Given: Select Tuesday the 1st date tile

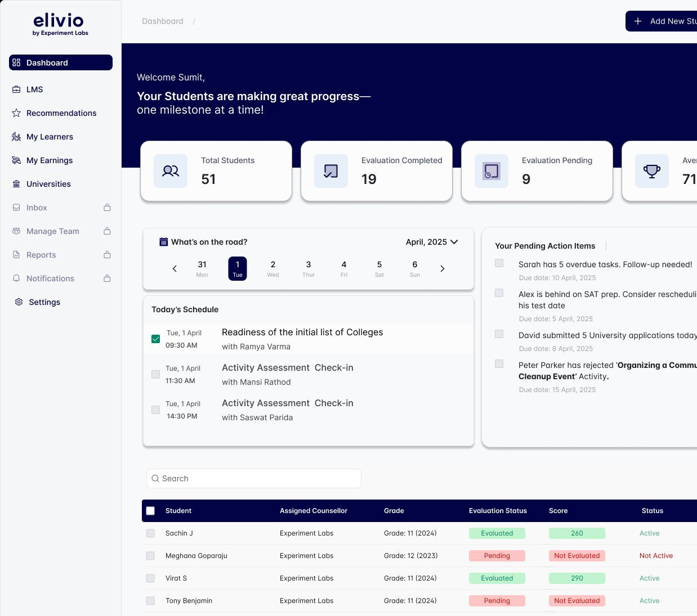Looking at the screenshot, I should click(x=238, y=269).
